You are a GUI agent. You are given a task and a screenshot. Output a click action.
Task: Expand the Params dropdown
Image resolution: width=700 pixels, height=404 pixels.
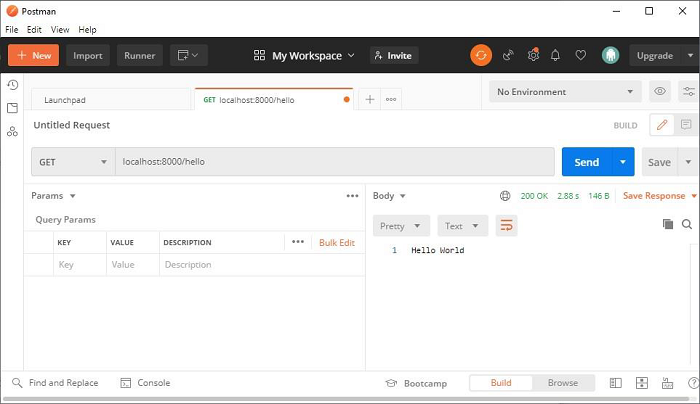(x=53, y=196)
